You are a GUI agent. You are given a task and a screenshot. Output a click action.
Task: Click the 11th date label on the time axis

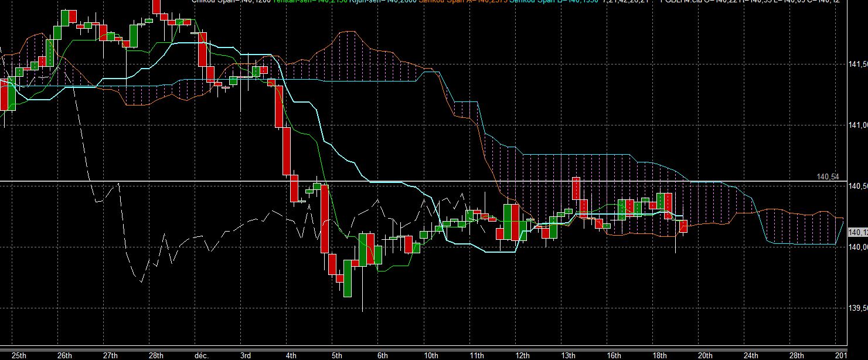[x=476, y=355]
